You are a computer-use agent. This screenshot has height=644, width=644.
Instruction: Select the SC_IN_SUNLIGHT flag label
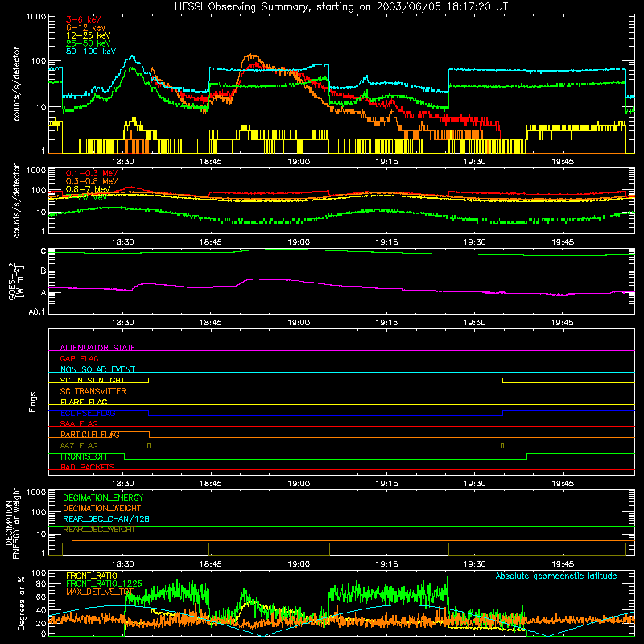(93, 380)
